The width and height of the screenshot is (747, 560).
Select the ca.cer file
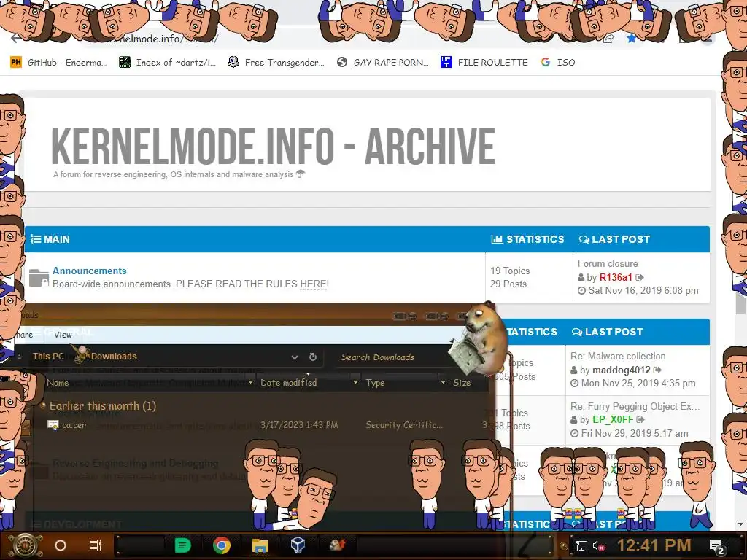pos(74,425)
